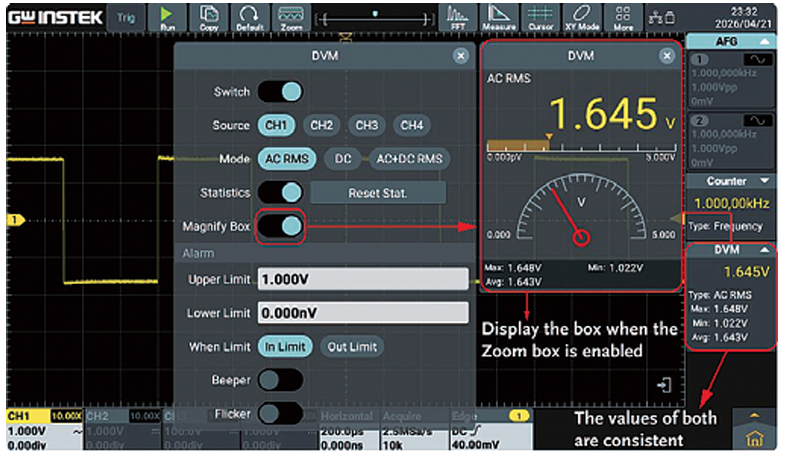Click the home icon at bottom right
Image resolution: width=785 pixels, height=456 pixels.
coord(754,437)
